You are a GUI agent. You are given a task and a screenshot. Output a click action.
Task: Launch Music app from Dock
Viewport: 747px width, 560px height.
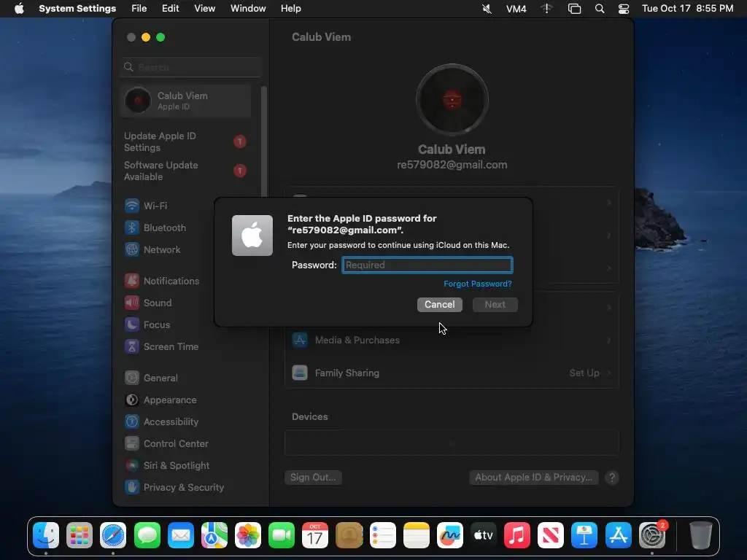pos(517,535)
